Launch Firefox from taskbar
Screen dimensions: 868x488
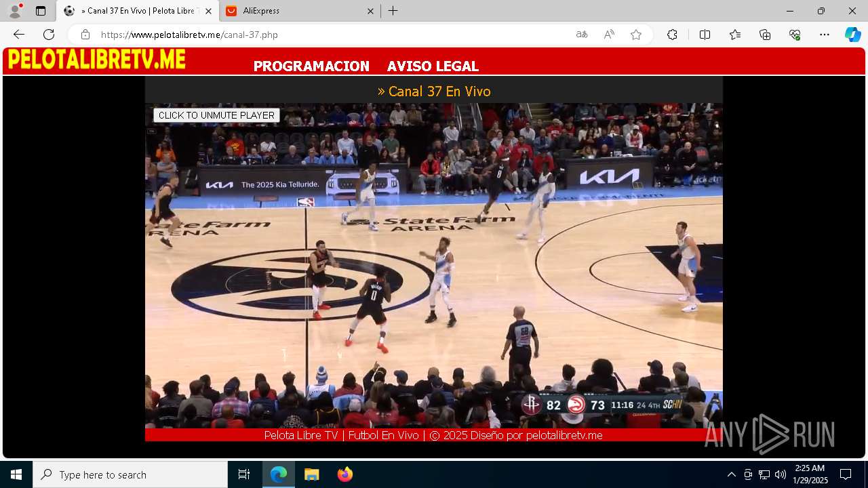(x=344, y=474)
